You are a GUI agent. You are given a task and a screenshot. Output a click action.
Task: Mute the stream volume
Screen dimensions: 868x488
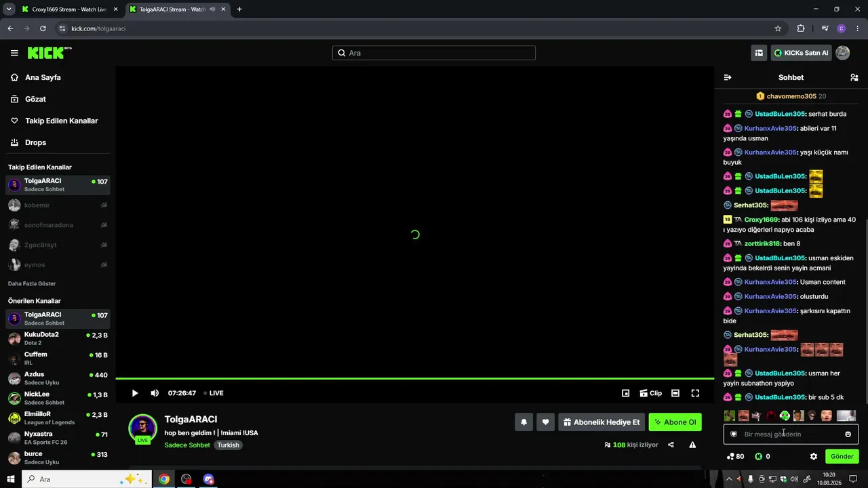[155, 393]
